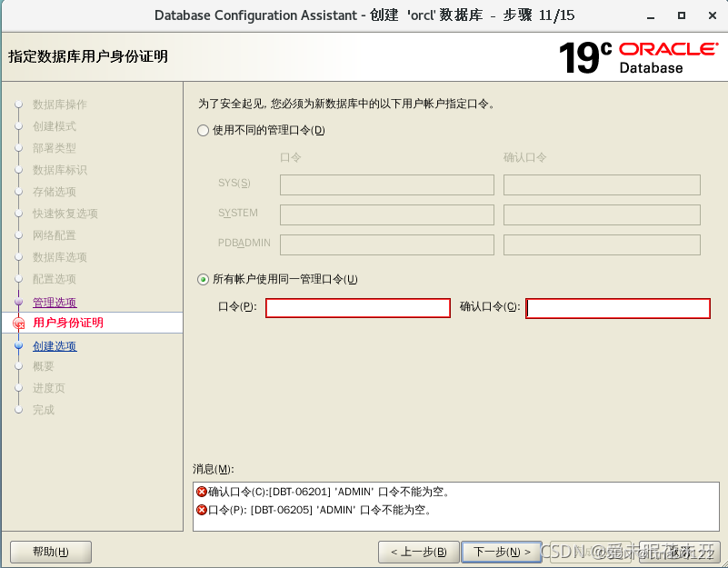Select the 用户身份证明 step in sidebar
Image resolution: width=728 pixels, height=568 pixels.
(68, 323)
